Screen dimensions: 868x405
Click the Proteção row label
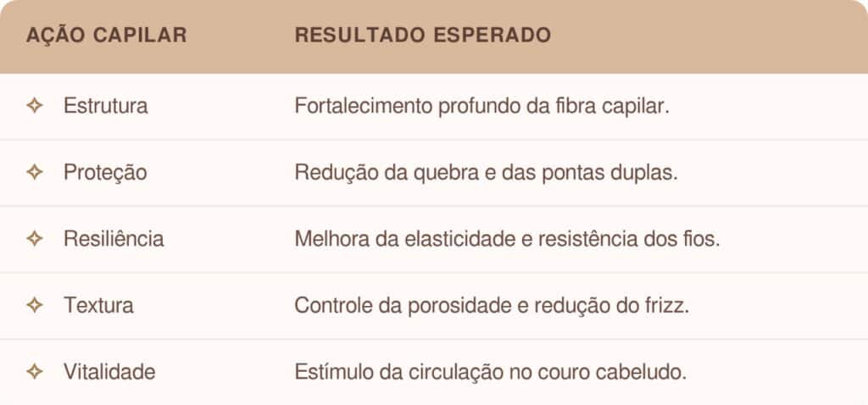tap(105, 173)
